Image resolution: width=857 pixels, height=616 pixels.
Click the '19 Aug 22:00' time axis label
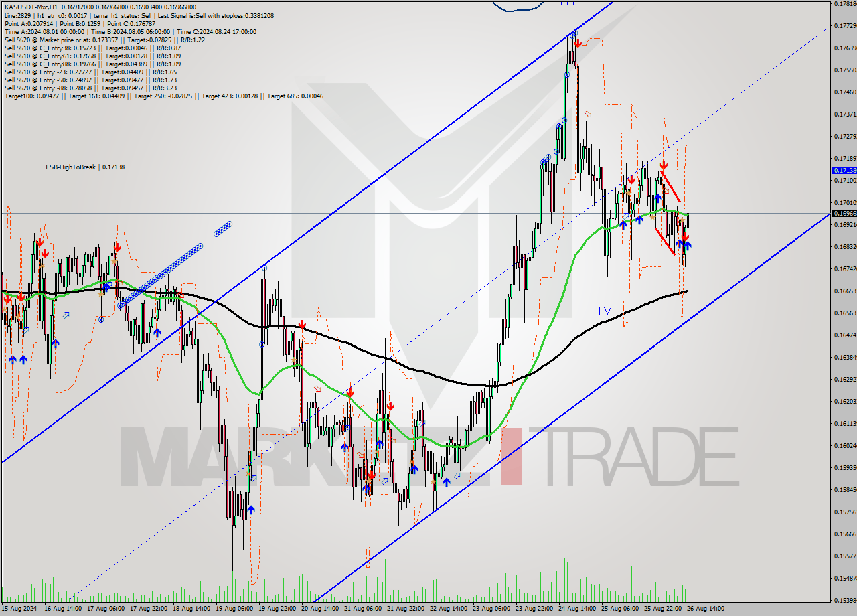pyautogui.click(x=277, y=609)
